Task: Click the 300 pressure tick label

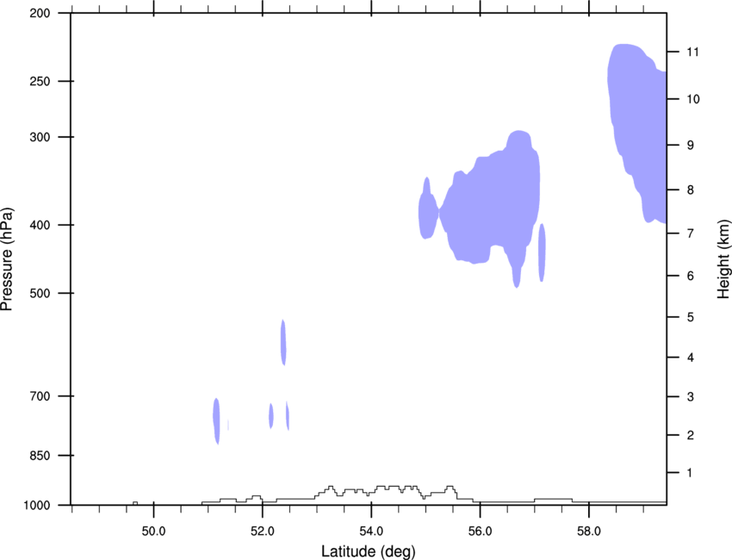Action: click(40, 137)
